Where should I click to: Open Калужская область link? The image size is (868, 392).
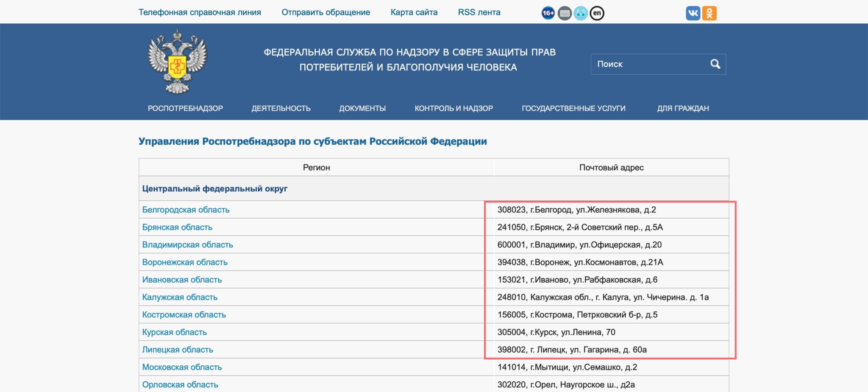pos(180,297)
